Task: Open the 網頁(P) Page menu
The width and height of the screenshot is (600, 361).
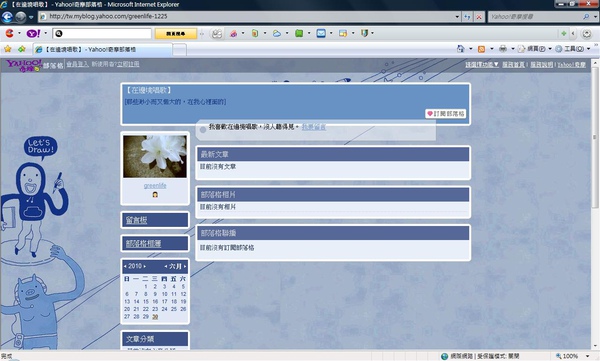Action: (x=534, y=49)
